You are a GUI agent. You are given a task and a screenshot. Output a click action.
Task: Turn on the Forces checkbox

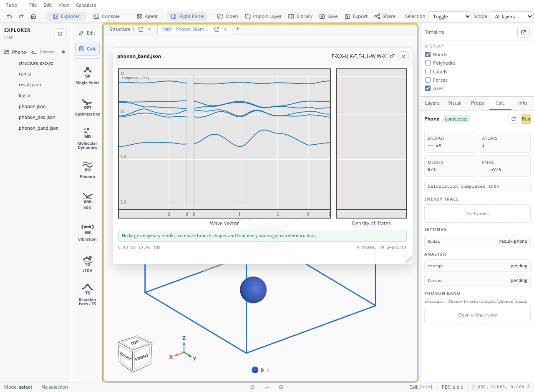pos(428,80)
